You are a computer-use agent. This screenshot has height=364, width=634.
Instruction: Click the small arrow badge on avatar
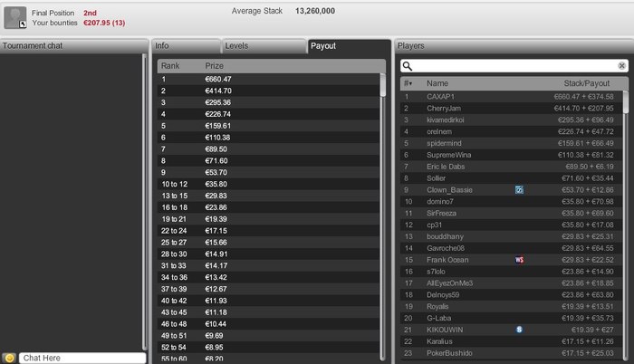23,24
